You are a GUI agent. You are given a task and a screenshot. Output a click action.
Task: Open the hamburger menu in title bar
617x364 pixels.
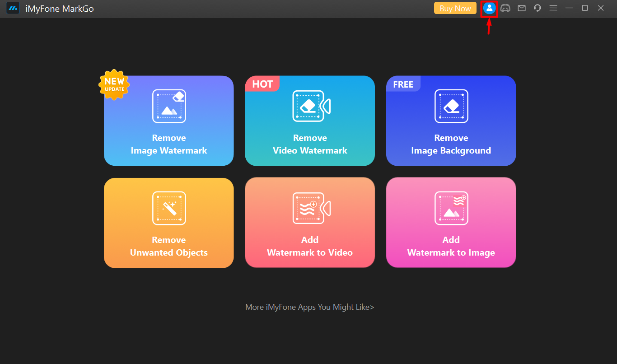tap(553, 8)
